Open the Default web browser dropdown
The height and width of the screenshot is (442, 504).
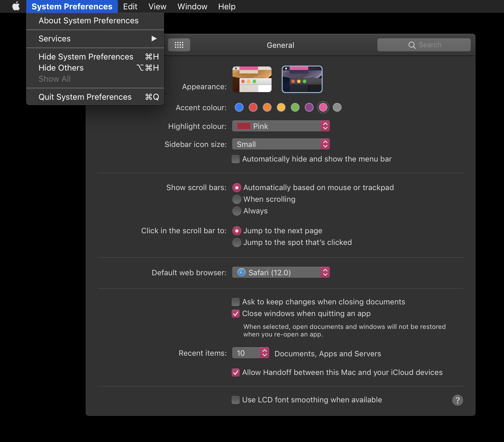(x=281, y=272)
